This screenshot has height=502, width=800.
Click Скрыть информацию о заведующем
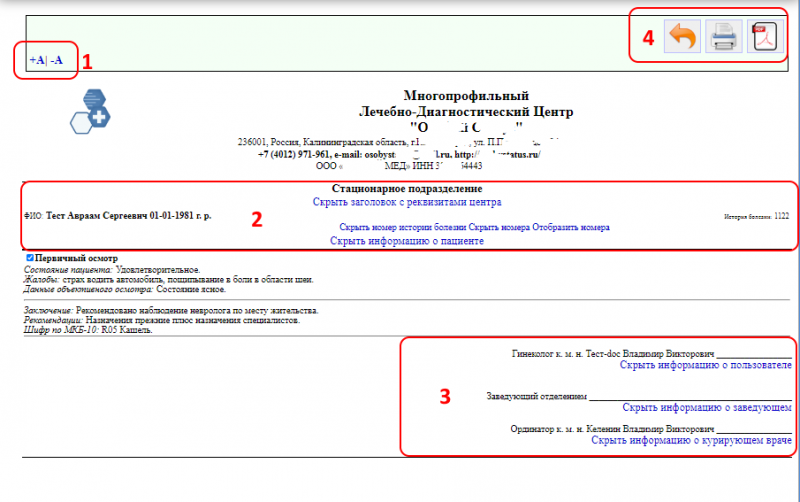(707, 408)
